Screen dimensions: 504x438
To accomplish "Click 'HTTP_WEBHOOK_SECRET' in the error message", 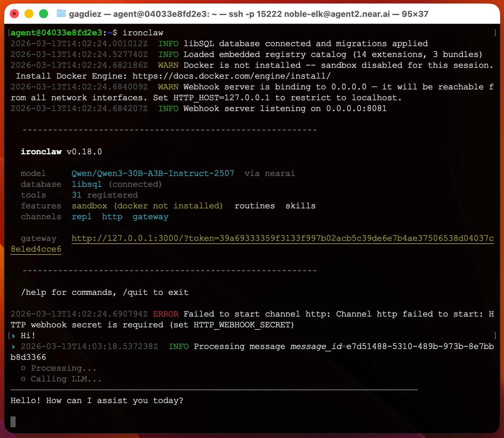I will (242, 325).
